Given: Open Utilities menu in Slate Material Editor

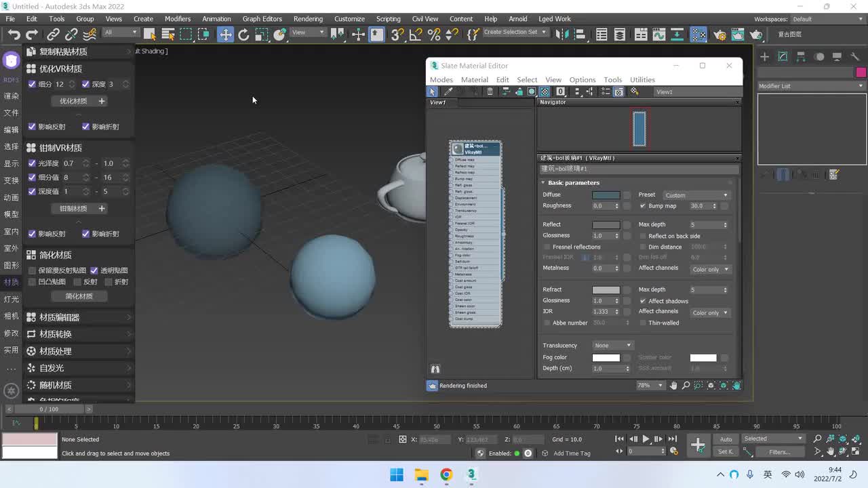Looking at the screenshot, I should (642, 80).
